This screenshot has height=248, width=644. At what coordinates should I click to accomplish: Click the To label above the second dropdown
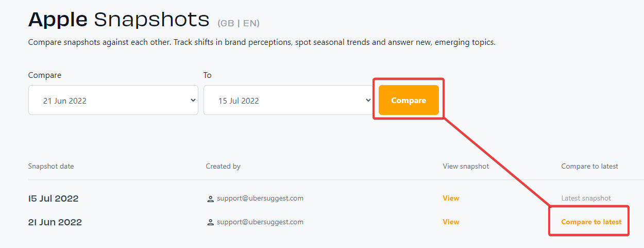208,75
